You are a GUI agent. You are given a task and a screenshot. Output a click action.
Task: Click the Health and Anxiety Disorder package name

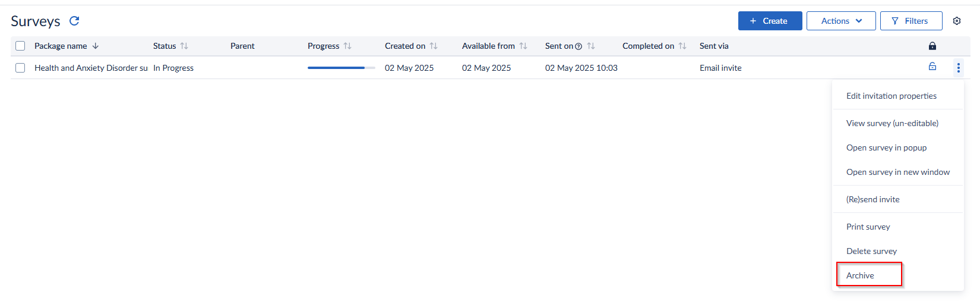(91, 68)
